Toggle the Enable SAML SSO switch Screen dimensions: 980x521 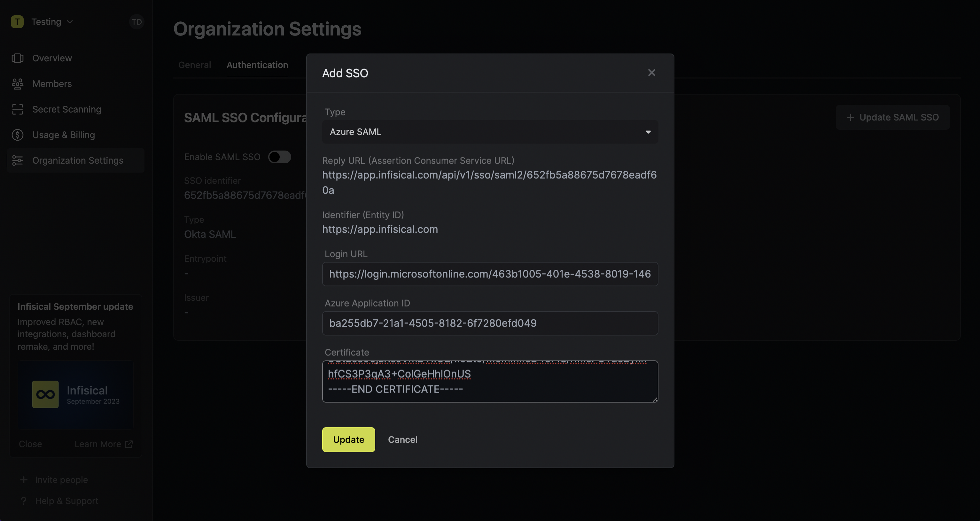click(280, 157)
